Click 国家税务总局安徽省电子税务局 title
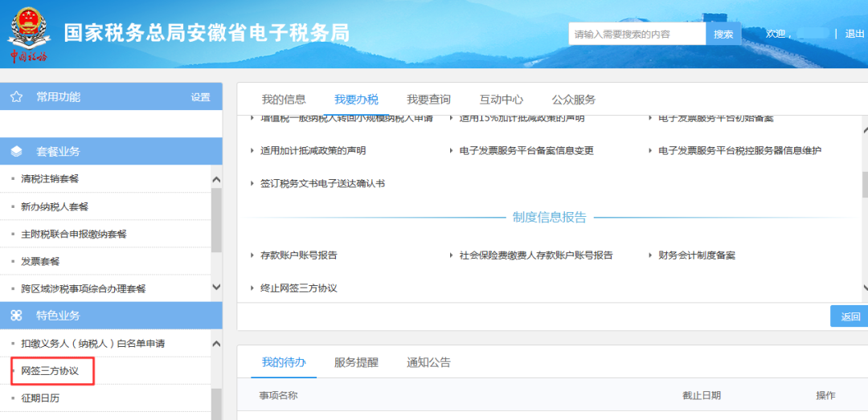Image resolution: width=868 pixels, height=420 pixels. click(207, 33)
